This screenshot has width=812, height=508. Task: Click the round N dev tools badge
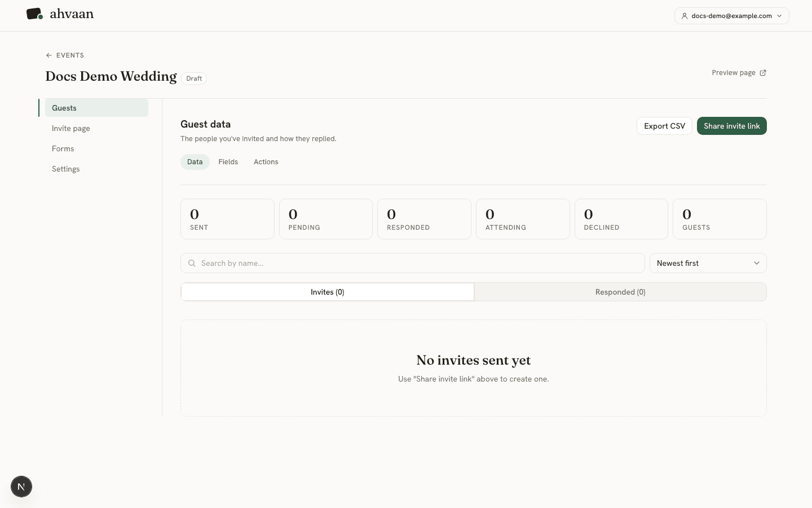tap(21, 487)
